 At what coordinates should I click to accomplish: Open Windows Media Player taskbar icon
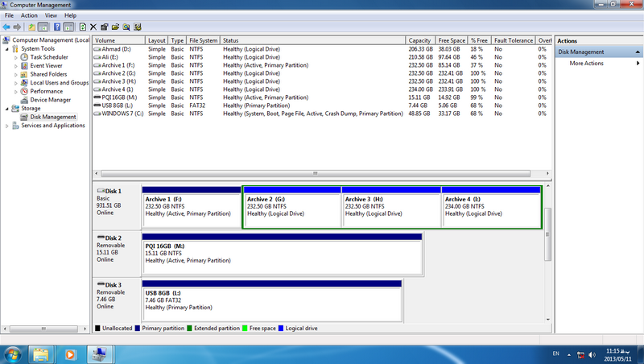pyautogui.click(x=70, y=354)
